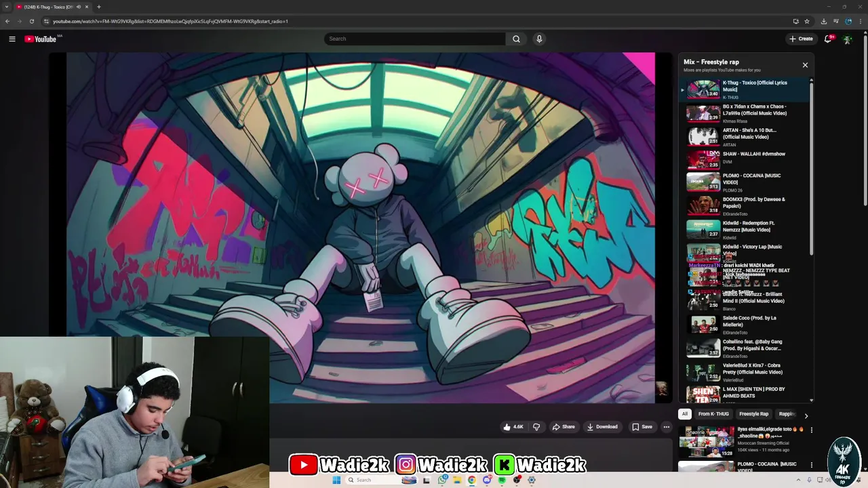Click the main video player frame
The width and height of the screenshot is (868, 488).
[361, 228]
